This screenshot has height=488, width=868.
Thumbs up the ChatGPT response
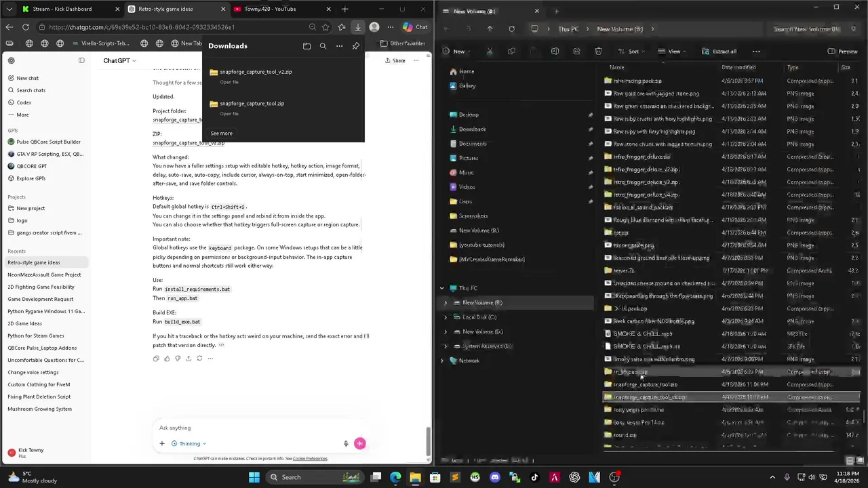[167, 359]
